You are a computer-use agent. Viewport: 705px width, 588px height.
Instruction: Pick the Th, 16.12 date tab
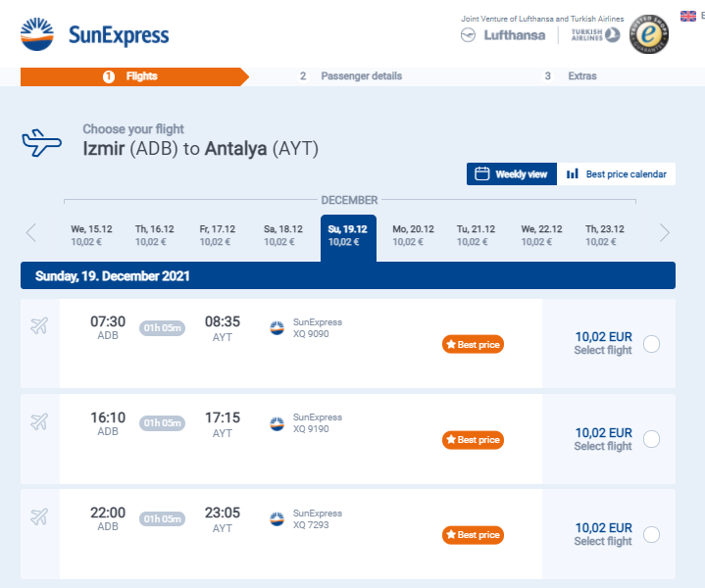155,235
